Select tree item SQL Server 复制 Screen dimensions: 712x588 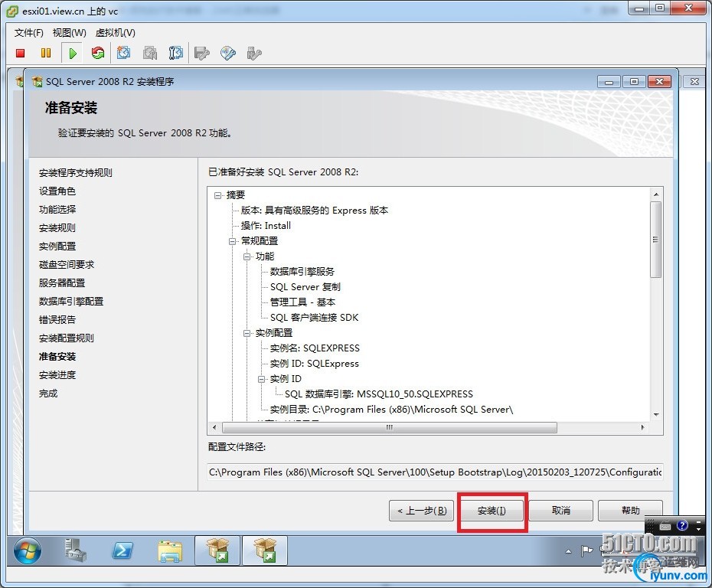(x=305, y=287)
